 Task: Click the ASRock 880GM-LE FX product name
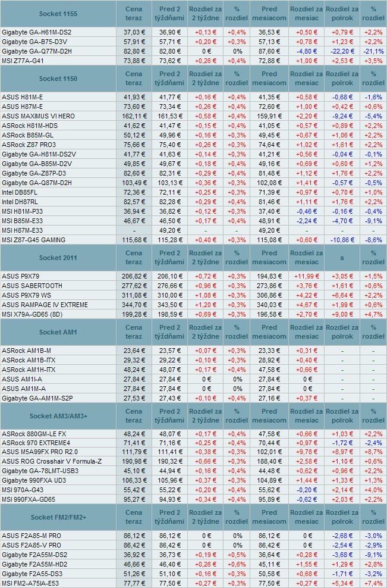tap(34, 434)
